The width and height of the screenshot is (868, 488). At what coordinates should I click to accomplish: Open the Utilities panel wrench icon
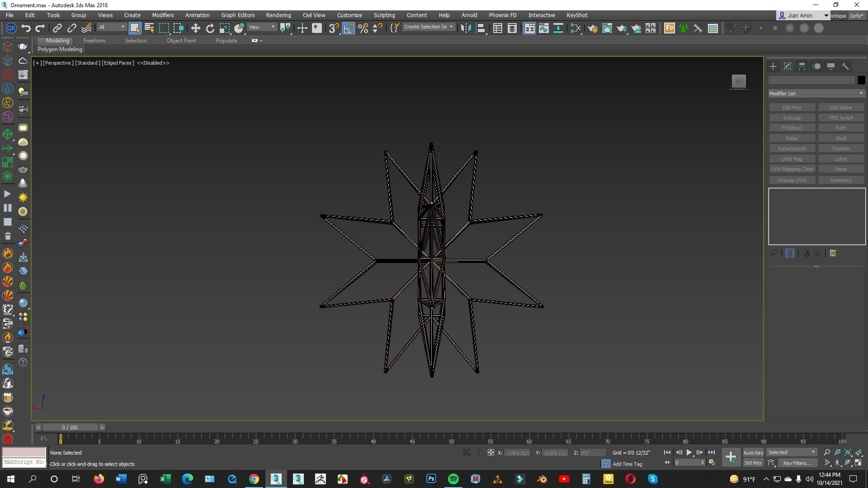(x=845, y=66)
